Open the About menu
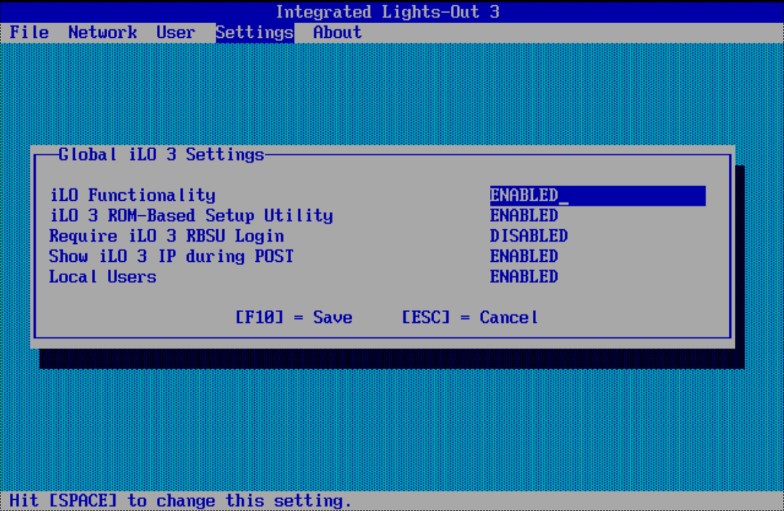The width and height of the screenshot is (784, 511). coord(338,32)
